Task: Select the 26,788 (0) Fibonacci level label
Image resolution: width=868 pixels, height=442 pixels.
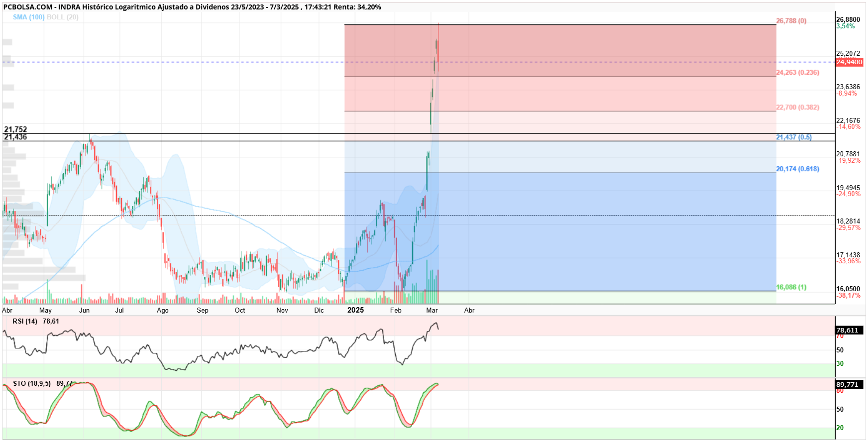Action: pos(791,21)
